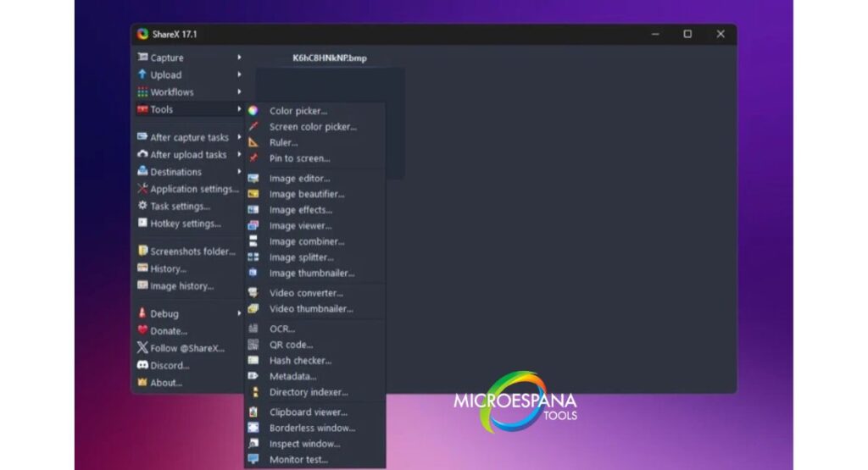Click the After upload tasks cloud icon

point(142,154)
